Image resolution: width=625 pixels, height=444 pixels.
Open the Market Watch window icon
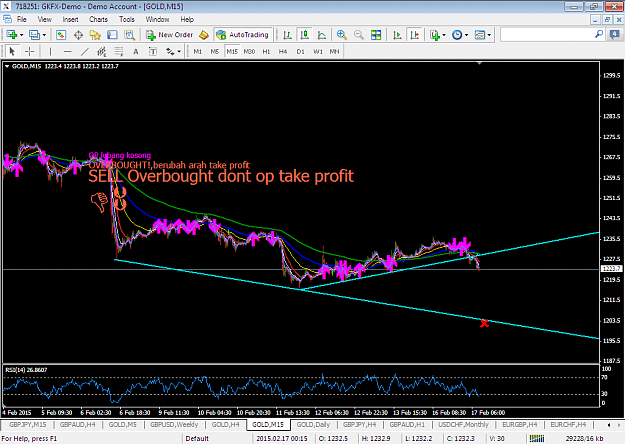(61, 35)
